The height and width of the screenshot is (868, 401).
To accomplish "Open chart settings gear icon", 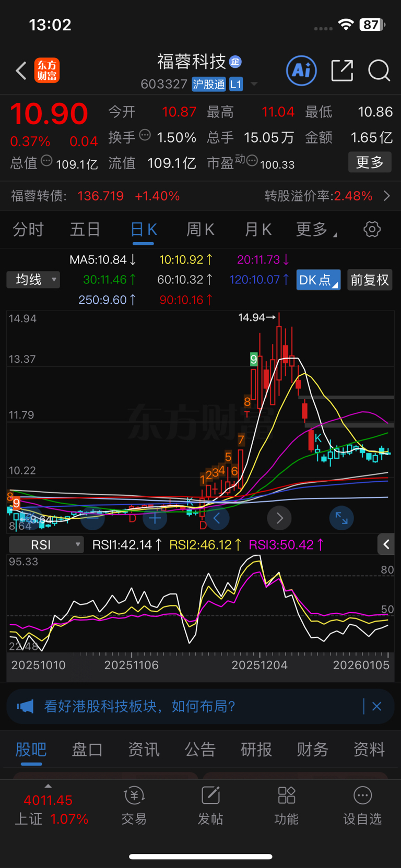I will [x=372, y=229].
